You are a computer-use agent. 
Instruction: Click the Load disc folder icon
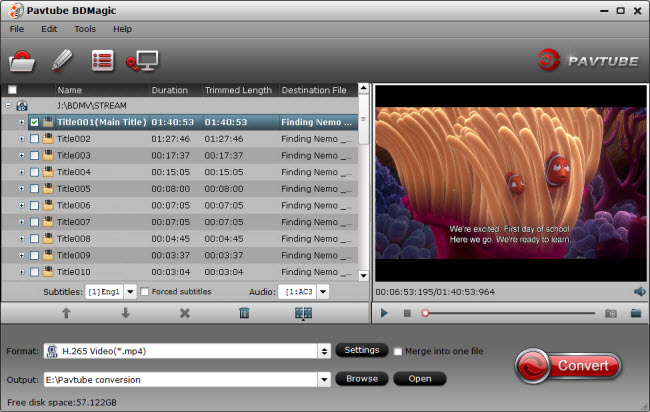point(22,61)
